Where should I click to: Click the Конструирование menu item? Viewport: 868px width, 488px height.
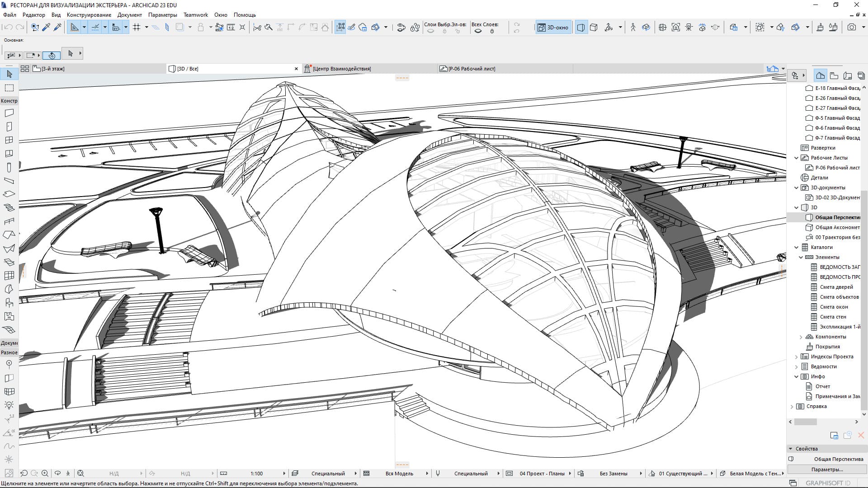click(x=90, y=15)
